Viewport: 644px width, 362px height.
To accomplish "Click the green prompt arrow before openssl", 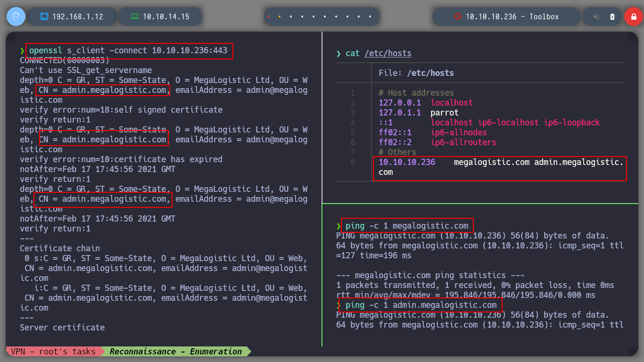I will point(22,50).
